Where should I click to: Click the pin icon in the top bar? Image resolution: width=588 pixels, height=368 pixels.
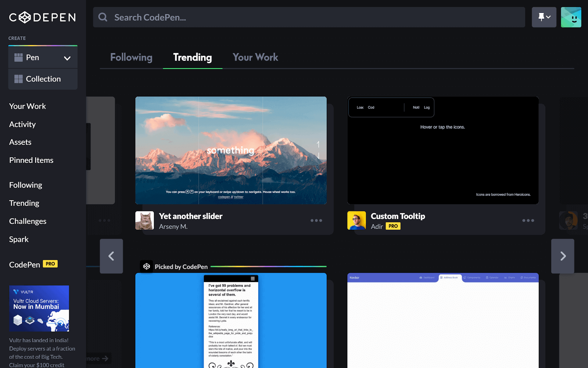541,17
